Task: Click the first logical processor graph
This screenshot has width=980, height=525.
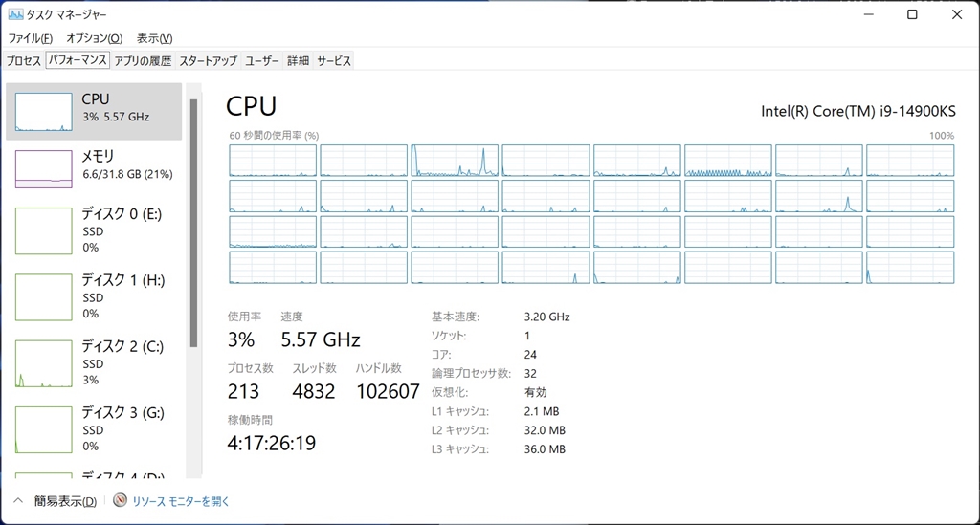Action: (x=273, y=161)
